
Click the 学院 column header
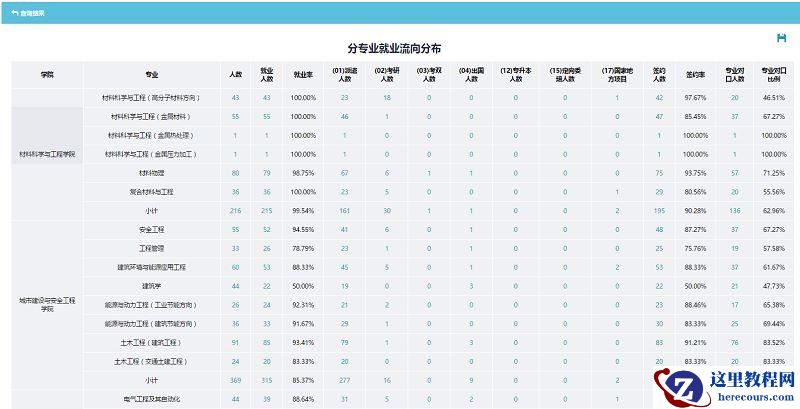[x=47, y=74]
